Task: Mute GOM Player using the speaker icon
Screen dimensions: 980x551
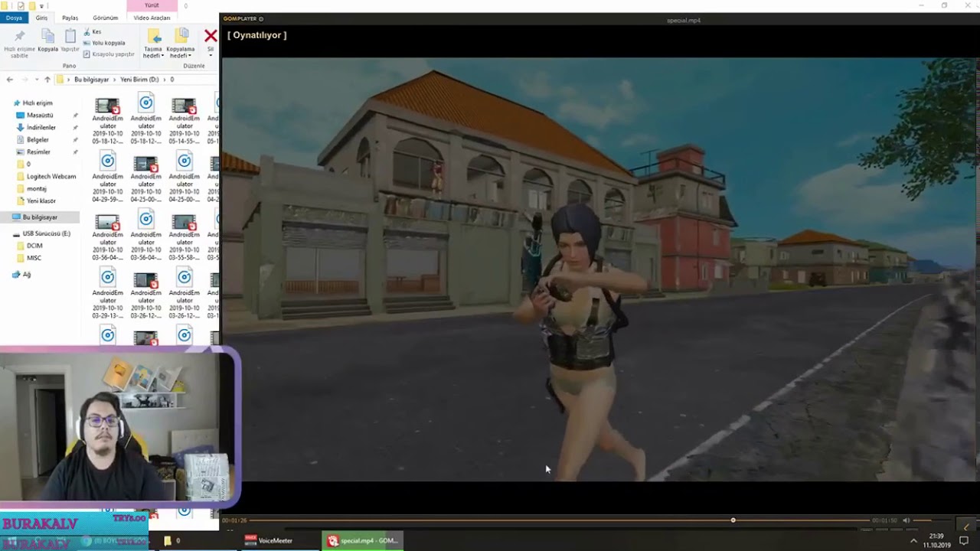Action: [x=906, y=520]
